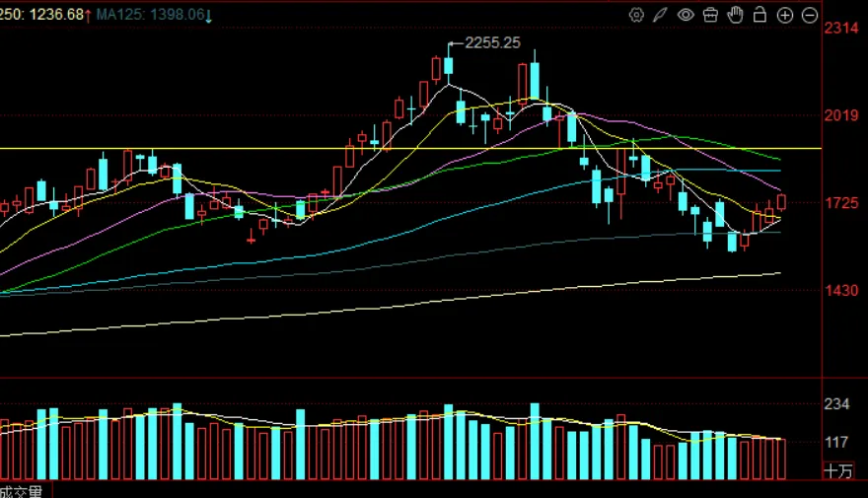Click the 1725 price axis label
This screenshot has height=498, width=868.
click(x=841, y=203)
